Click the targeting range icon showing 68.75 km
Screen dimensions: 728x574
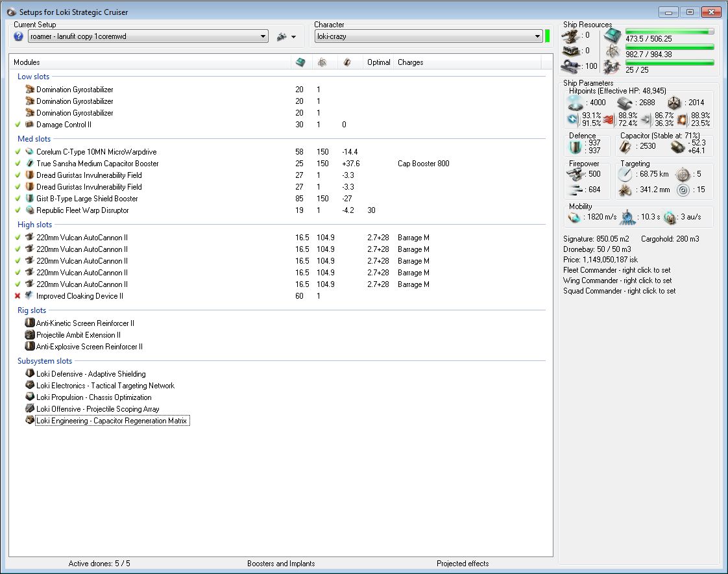coord(625,174)
